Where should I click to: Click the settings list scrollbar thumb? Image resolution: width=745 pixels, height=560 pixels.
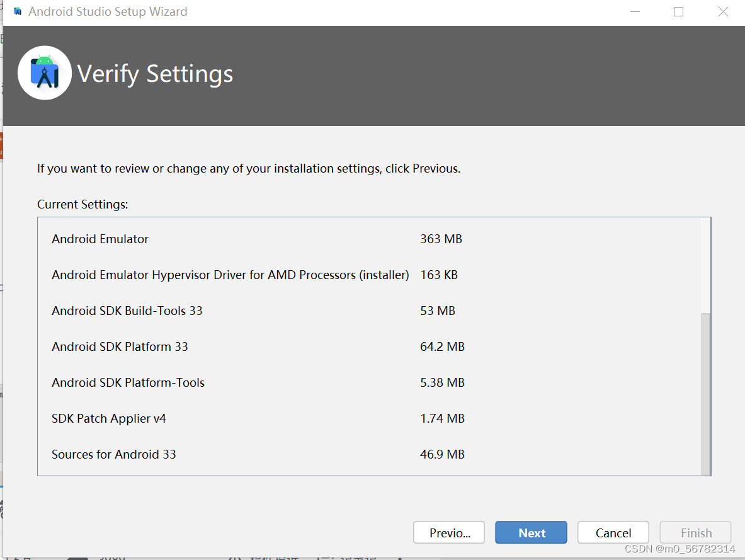[x=705, y=394]
